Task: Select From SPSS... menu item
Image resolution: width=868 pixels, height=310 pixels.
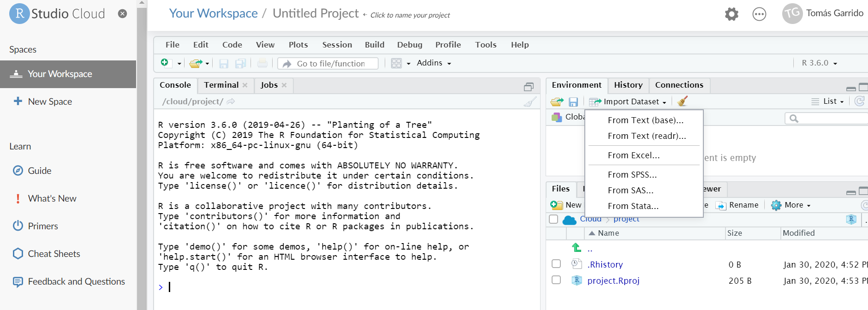Action: click(x=632, y=175)
